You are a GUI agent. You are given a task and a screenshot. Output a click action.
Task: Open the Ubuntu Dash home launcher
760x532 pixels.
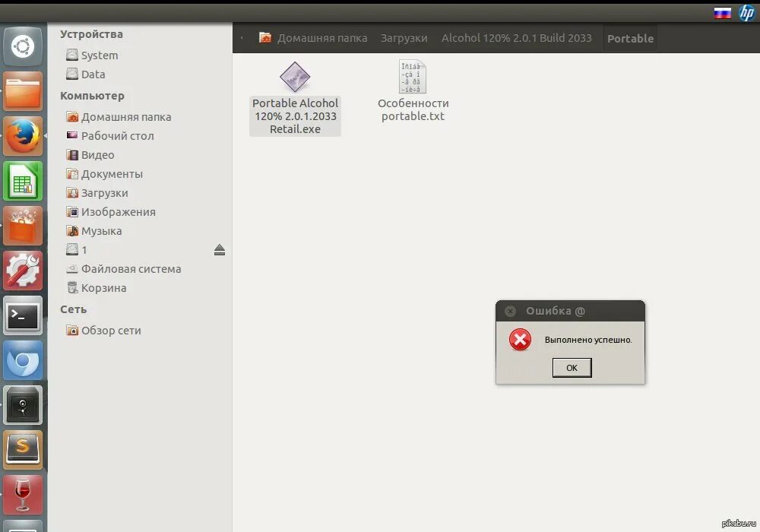[23, 46]
